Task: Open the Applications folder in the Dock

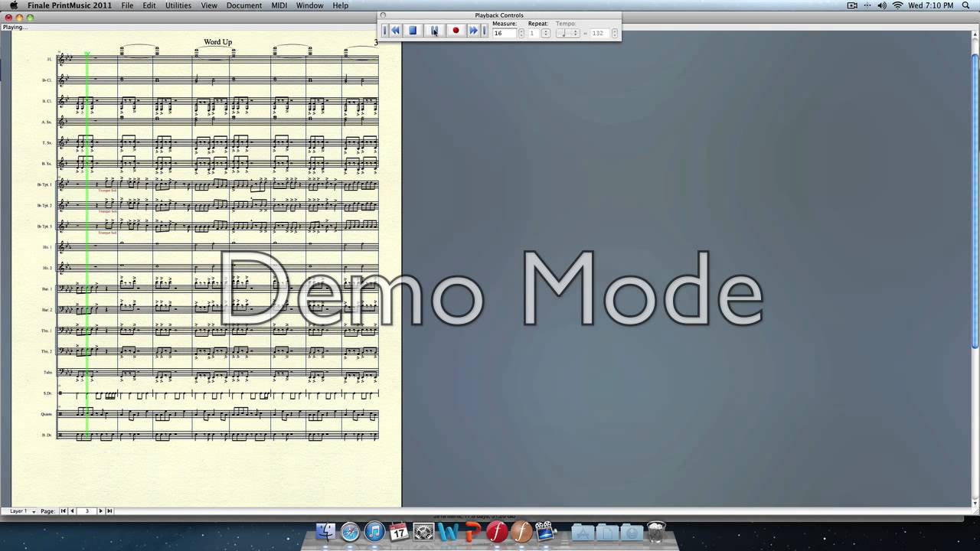Action: pyautogui.click(x=583, y=531)
